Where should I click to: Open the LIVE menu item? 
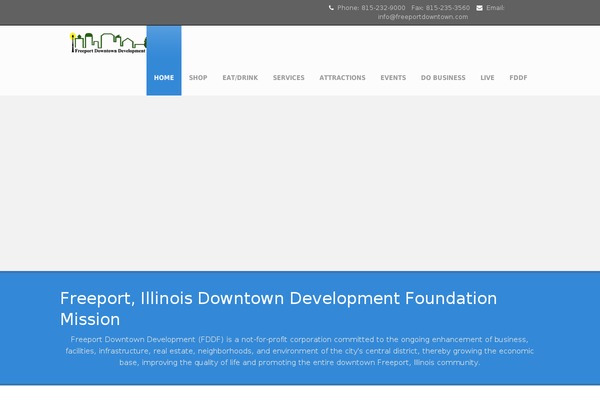[487, 77]
